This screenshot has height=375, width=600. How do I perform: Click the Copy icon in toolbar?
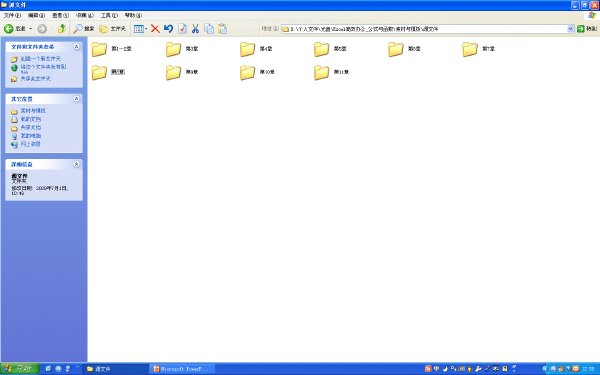point(209,29)
